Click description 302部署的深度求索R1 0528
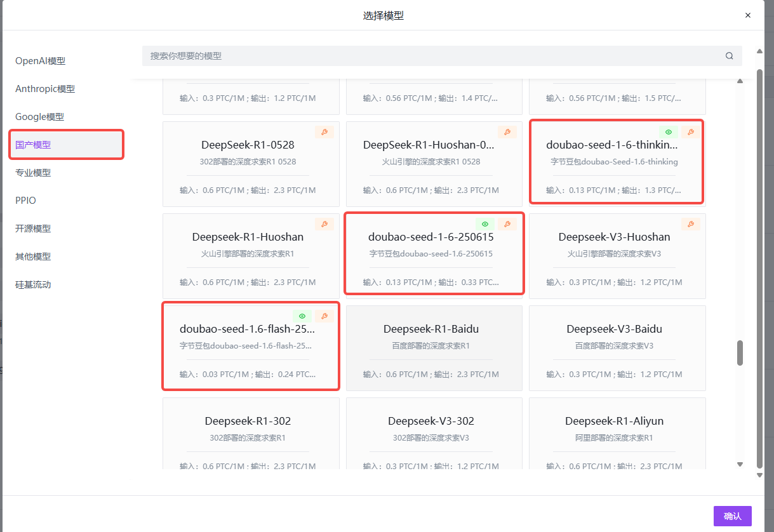The width and height of the screenshot is (774, 532). click(248, 161)
